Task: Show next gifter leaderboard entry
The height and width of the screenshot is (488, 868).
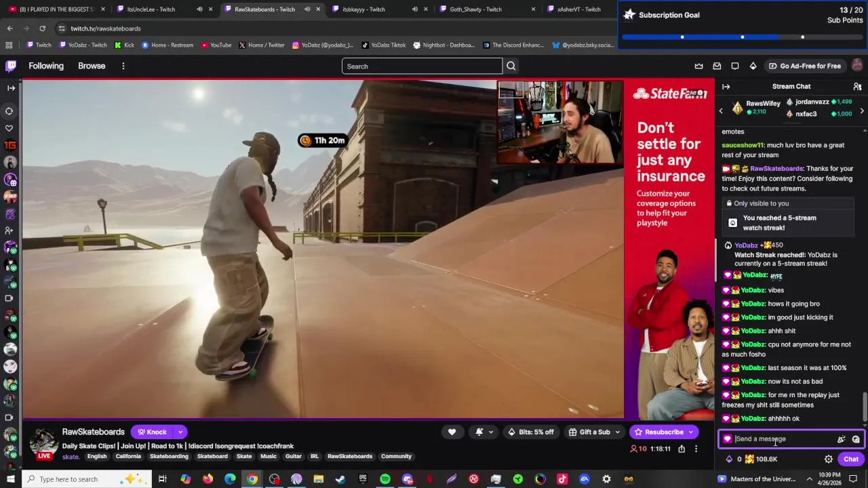Action: point(862,110)
